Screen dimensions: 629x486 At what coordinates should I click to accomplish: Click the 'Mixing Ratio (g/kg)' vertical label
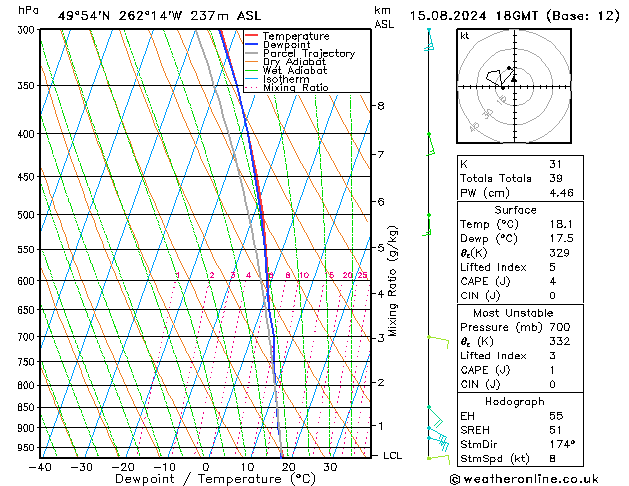click(392, 281)
